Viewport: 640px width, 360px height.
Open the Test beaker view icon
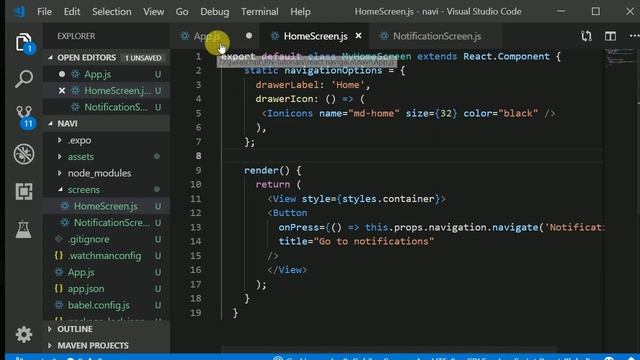pos(24,229)
